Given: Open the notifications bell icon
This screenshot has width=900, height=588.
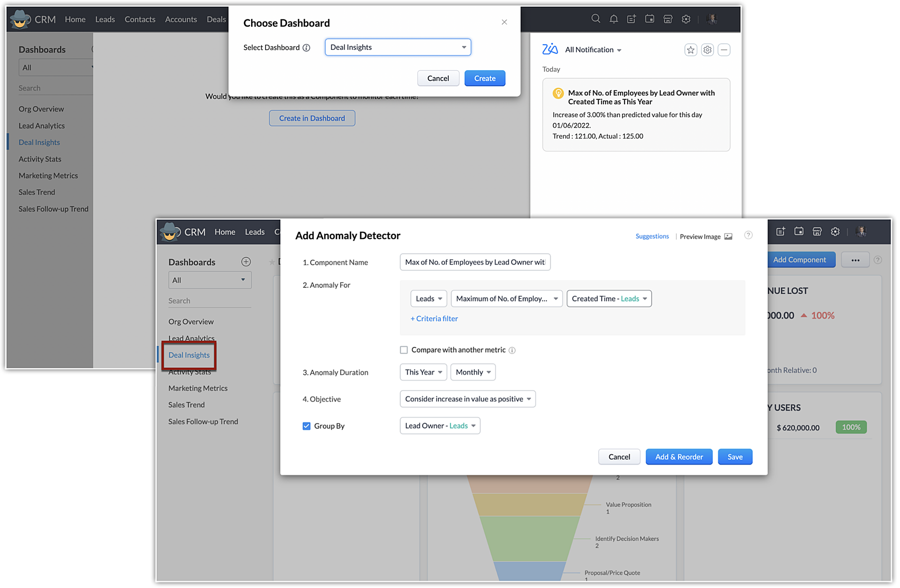Looking at the screenshot, I should click(613, 19).
